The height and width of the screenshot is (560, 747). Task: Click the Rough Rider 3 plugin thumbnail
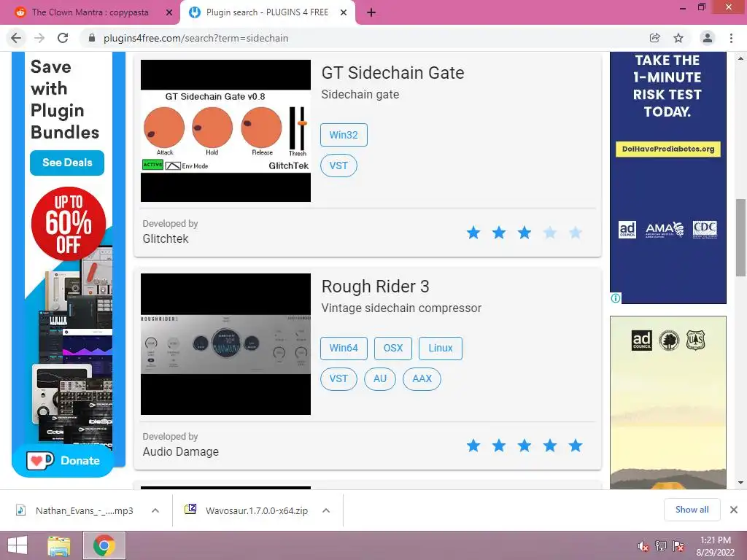[x=225, y=344]
